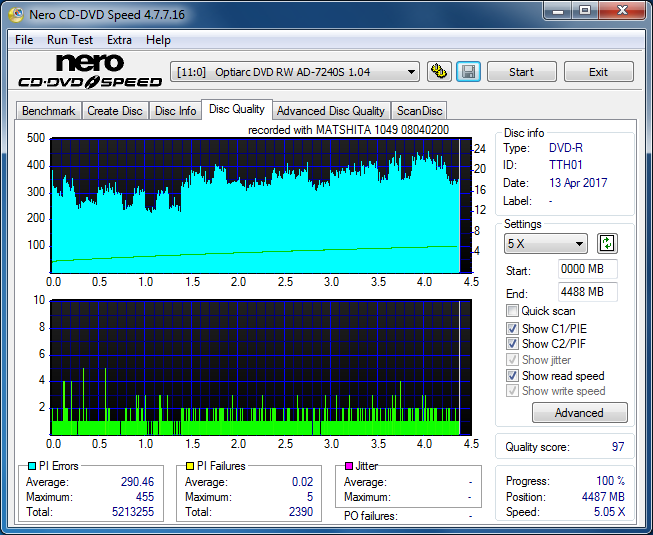This screenshot has width=653, height=535.
Task: Click the Start button
Action: click(521, 72)
